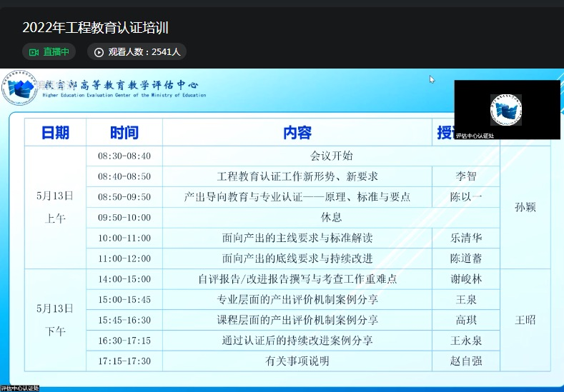Click the title 2022年工程教育认证培训
The width and height of the screenshot is (564, 392).
tap(95, 28)
